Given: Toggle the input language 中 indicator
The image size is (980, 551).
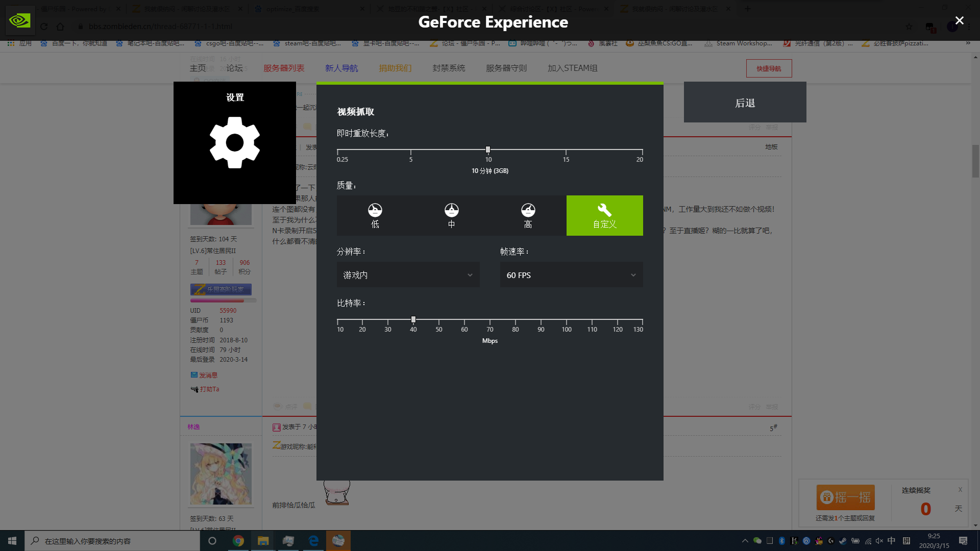Looking at the screenshot, I should click(891, 541).
